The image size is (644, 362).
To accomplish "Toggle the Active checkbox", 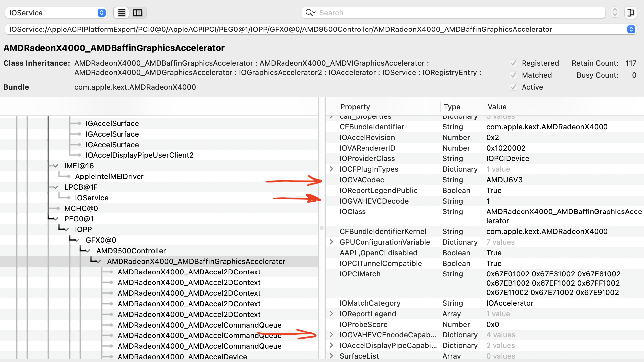I will point(514,87).
